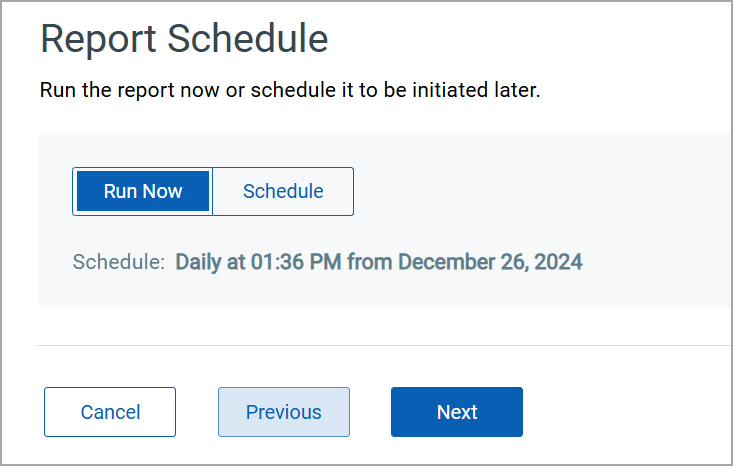733x466 pixels.
Task: Click the word 'Daily' in the schedule summary
Action: (198, 262)
